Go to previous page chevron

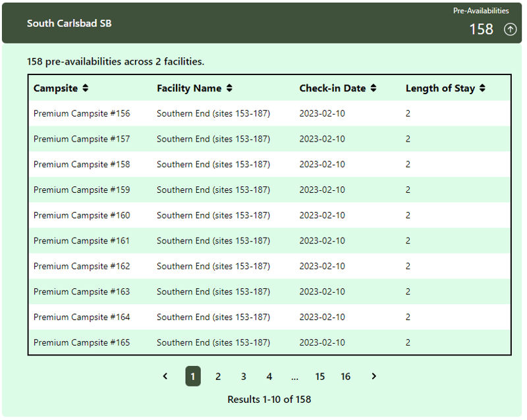tap(165, 376)
